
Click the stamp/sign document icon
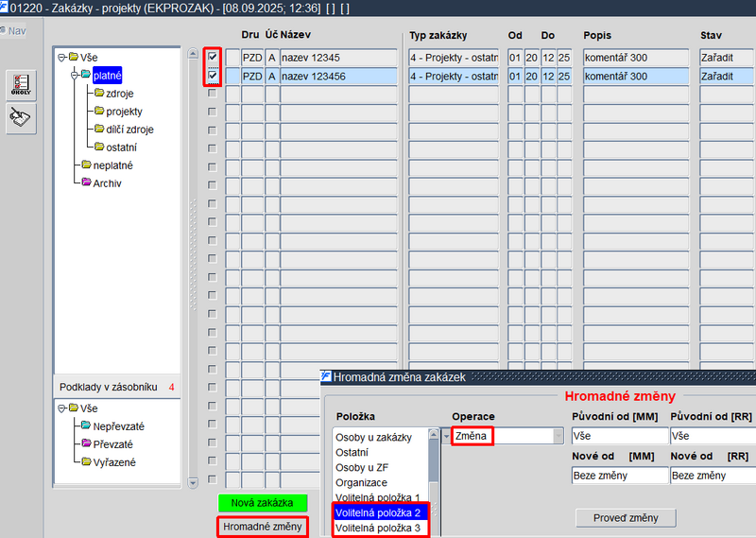point(21,118)
